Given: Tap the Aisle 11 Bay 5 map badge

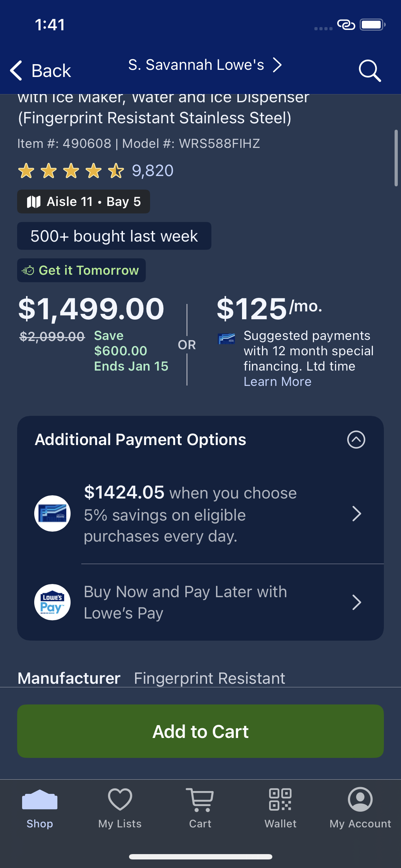Looking at the screenshot, I should pyautogui.click(x=83, y=202).
